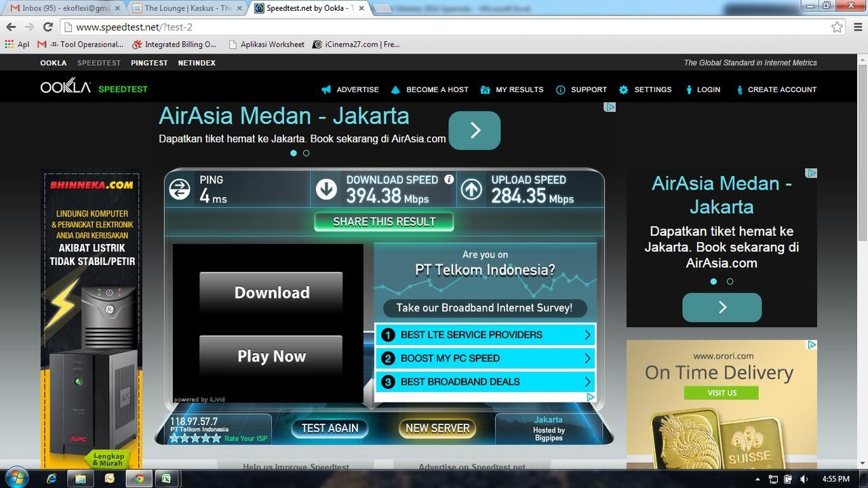Screen dimensions: 868x488
Task: Click VISIT US on orori.com ad
Action: 722,393
